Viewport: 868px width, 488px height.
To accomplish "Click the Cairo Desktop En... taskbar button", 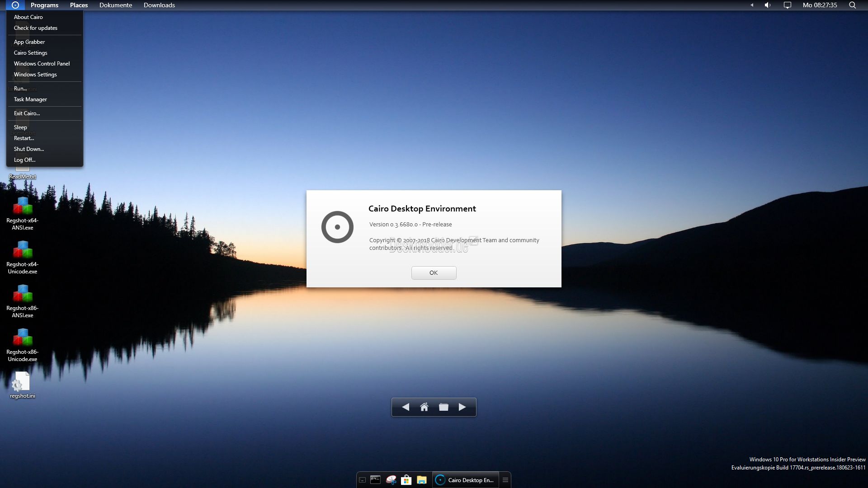I will 465,480.
